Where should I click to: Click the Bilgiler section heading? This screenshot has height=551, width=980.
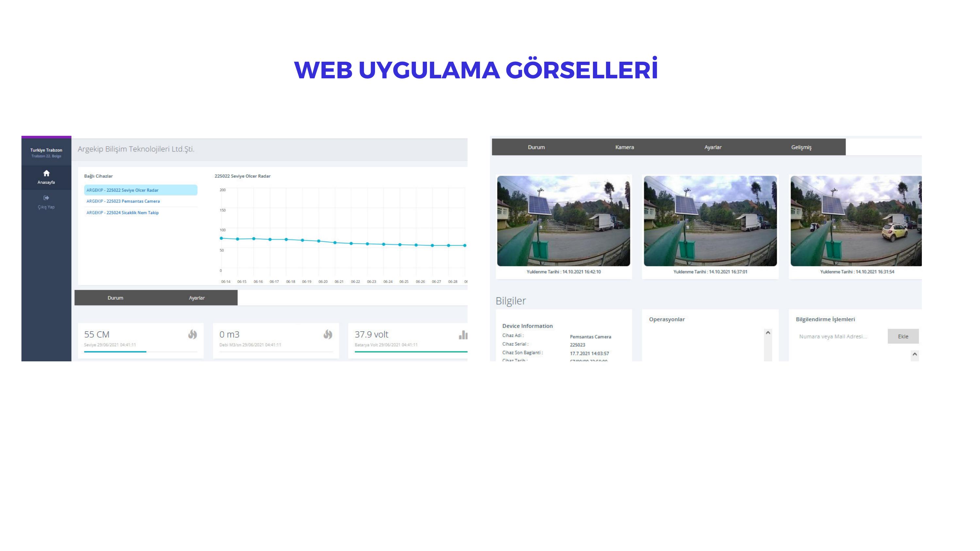tap(511, 301)
